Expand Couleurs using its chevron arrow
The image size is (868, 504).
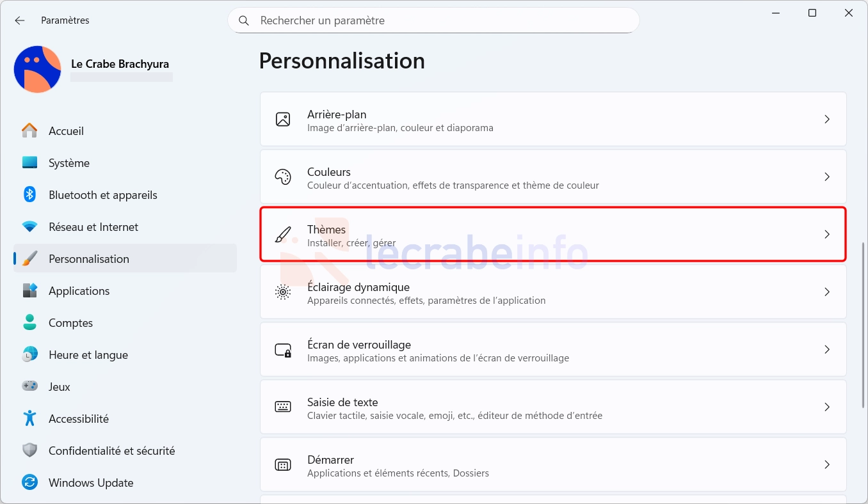tap(827, 177)
